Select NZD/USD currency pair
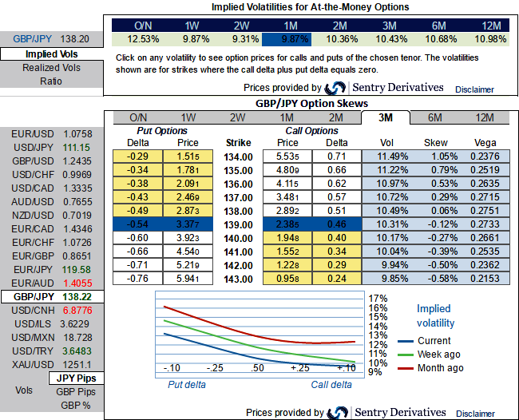 tap(52, 216)
